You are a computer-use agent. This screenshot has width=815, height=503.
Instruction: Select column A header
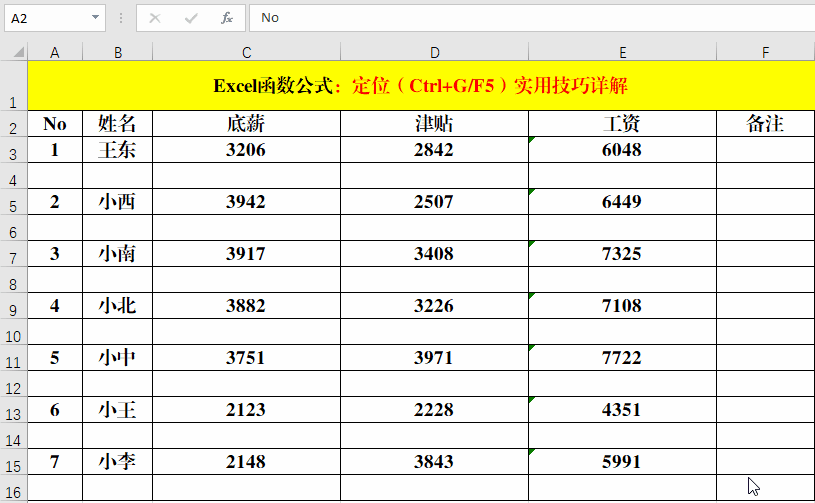(55, 52)
